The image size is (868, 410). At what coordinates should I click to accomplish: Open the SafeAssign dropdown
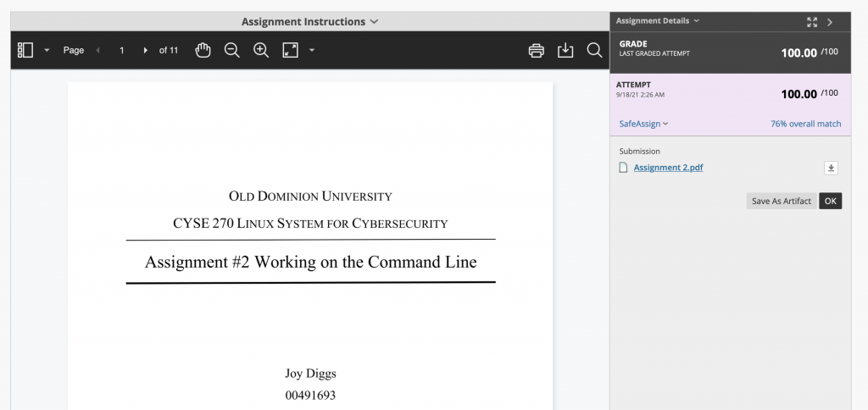coord(644,124)
